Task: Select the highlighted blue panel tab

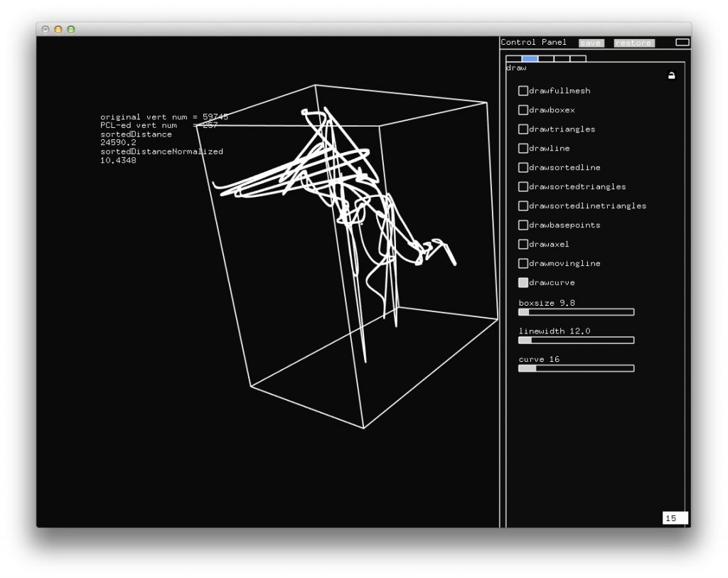Action: tap(530, 59)
